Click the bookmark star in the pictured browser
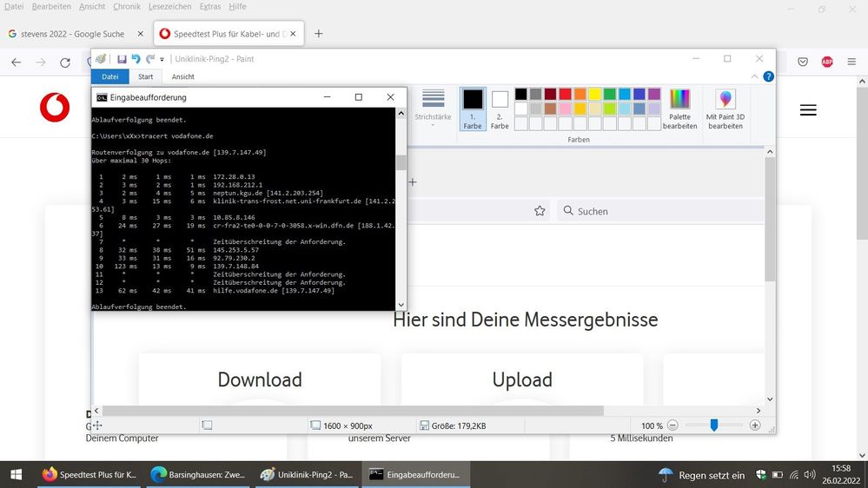 [540, 211]
